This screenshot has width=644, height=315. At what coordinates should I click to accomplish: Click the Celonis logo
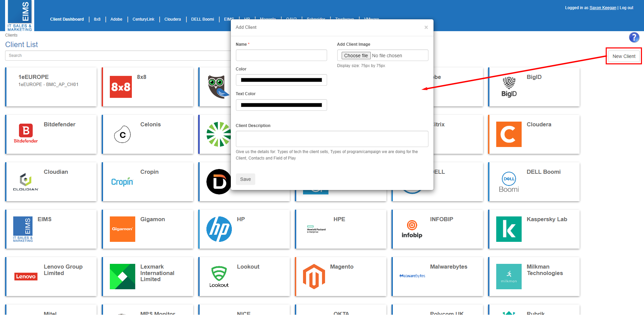pos(122,134)
